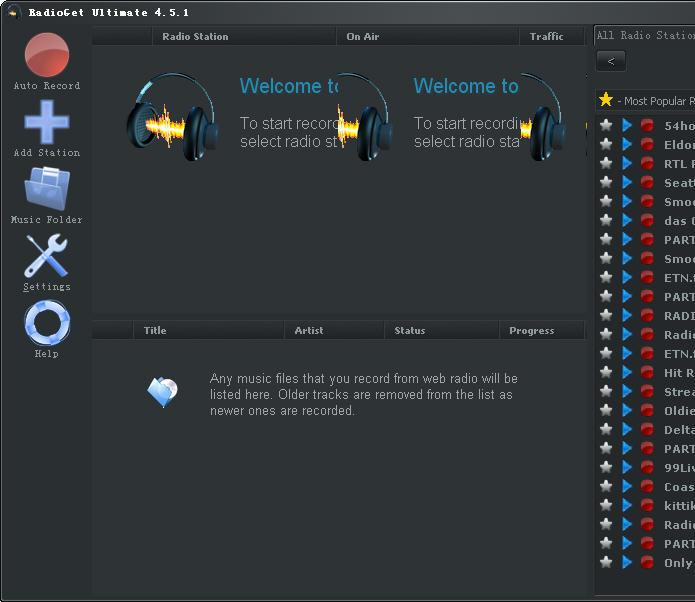This screenshot has width=695, height=602.
Task: Click the Progress column header
Action: click(x=531, y=331)
